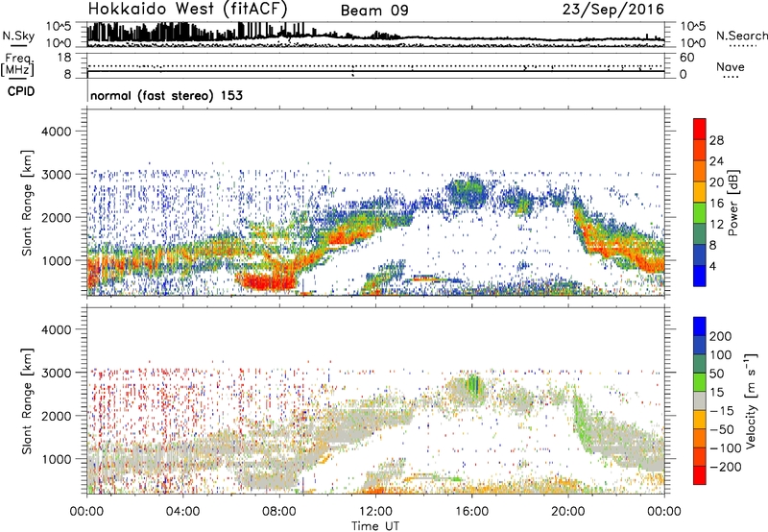Viewport: 768px width, 532px height.
Task: Click the velocity panel 'Slant Range [km]' label
Action: (x=28, y=400)
